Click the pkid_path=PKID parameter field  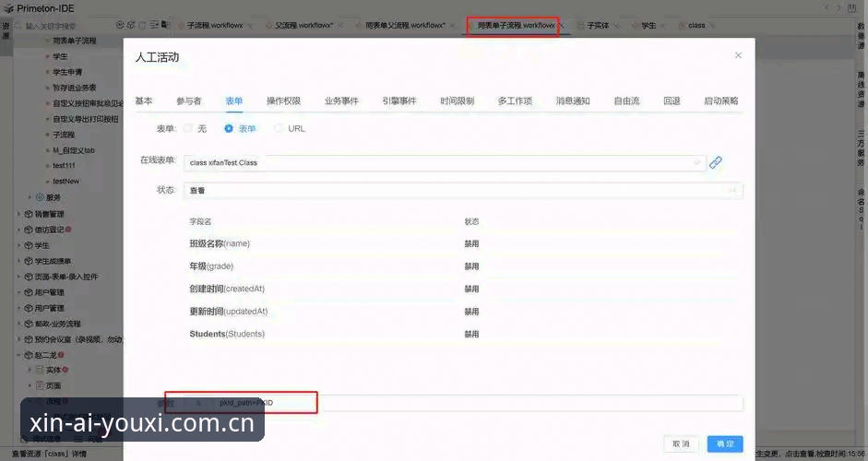(x=463, y=403)
